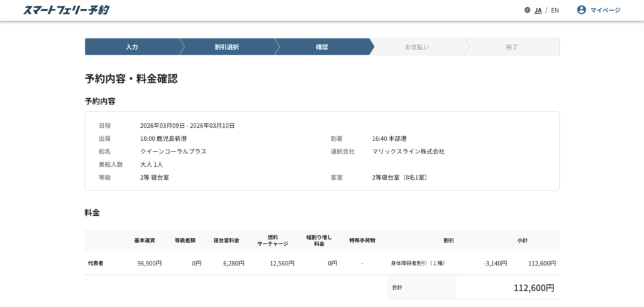Switch language to EN

point(555,10)
